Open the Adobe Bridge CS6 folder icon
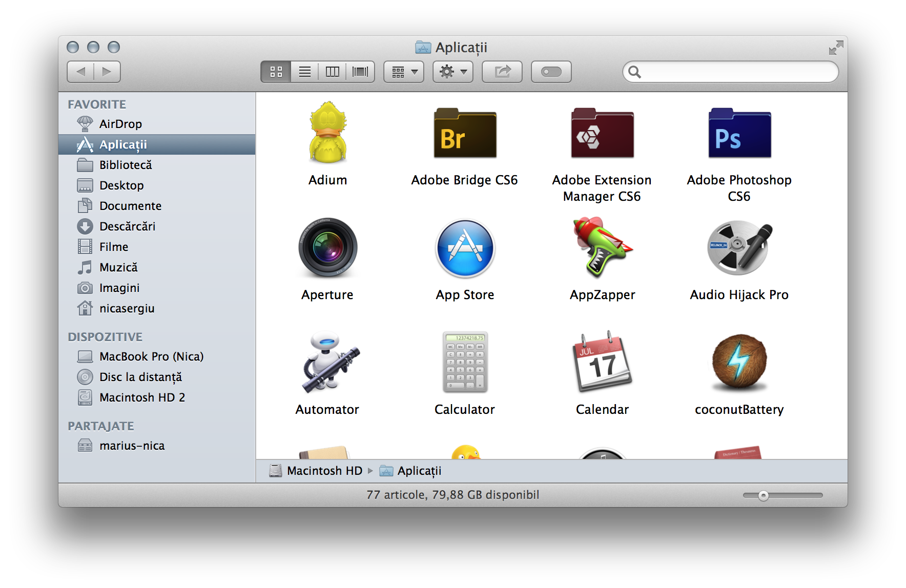The height and width of the screenshot is (588, 906). pyautogui.click(x=465, y=133)
